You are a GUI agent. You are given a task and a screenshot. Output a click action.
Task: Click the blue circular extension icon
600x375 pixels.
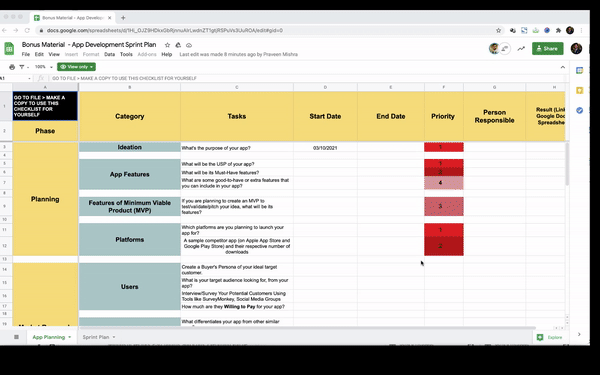pos(547,30)
